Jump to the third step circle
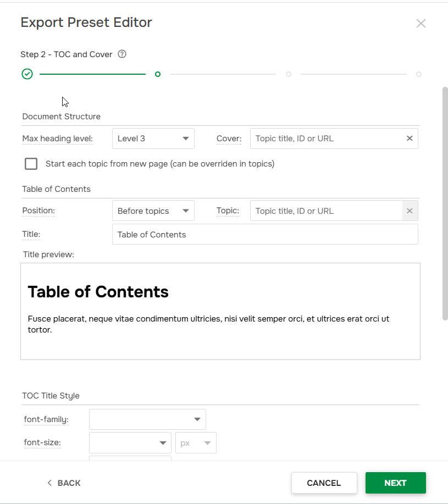Screen dimensions: 448x504 pyautogui.click(x=289, y=74)
